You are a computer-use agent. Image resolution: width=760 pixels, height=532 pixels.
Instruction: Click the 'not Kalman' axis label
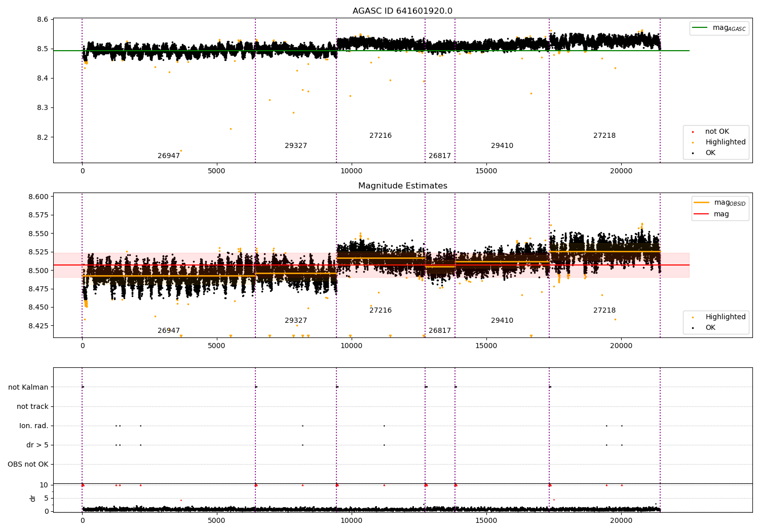(28, 387)
